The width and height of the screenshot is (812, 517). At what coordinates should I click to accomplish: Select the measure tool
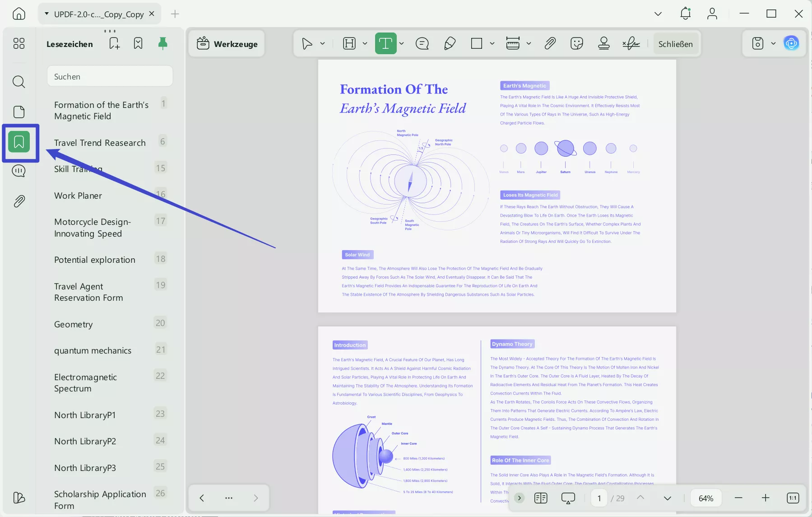[x=513, y=44]
